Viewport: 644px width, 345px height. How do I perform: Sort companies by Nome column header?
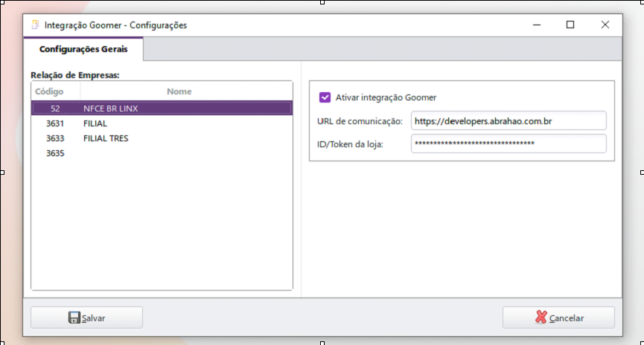pyautogui.click(x=179, y=91)
